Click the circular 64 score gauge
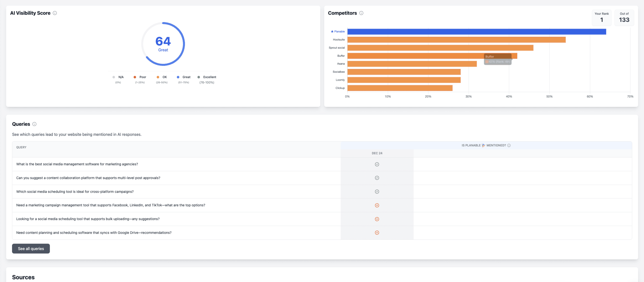 coord(163,44)
